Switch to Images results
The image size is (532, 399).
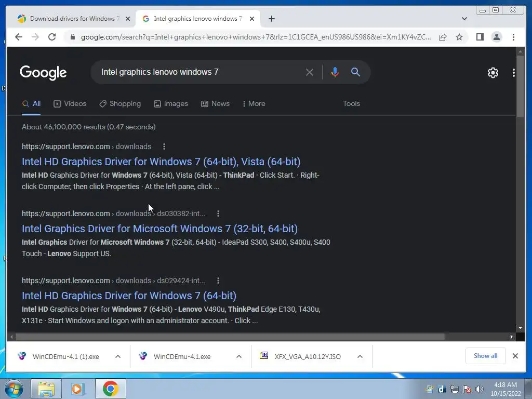(170, 104)
